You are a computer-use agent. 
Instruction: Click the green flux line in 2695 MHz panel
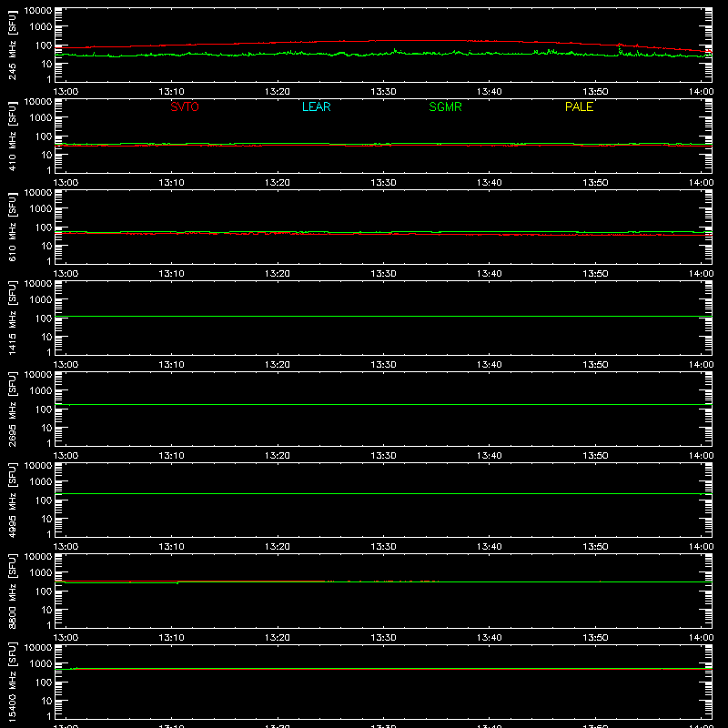pos(383,404)
